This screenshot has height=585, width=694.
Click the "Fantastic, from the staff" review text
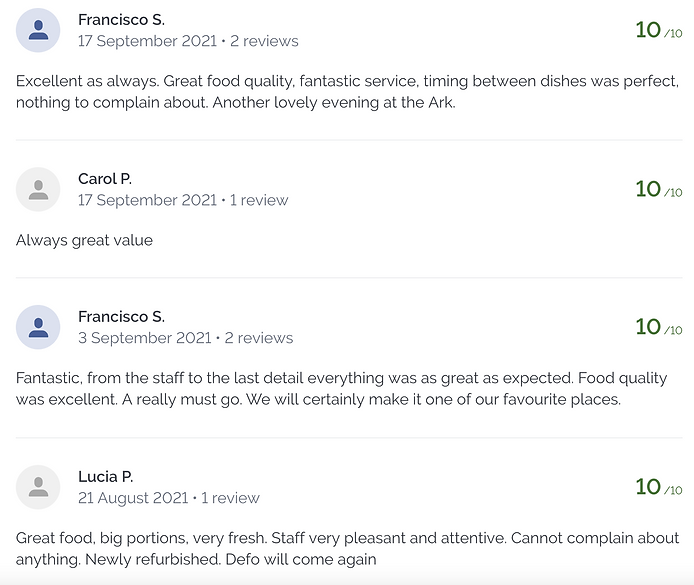click(x=340, y=389)
